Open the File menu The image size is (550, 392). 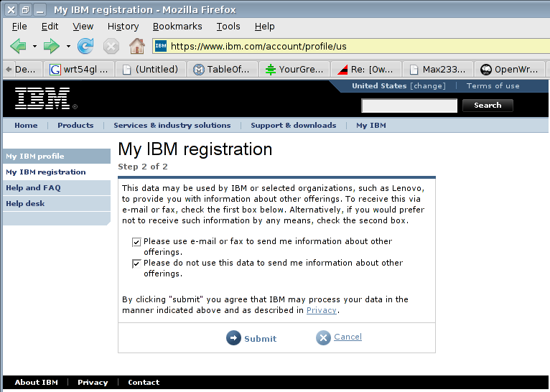[19, 27]
